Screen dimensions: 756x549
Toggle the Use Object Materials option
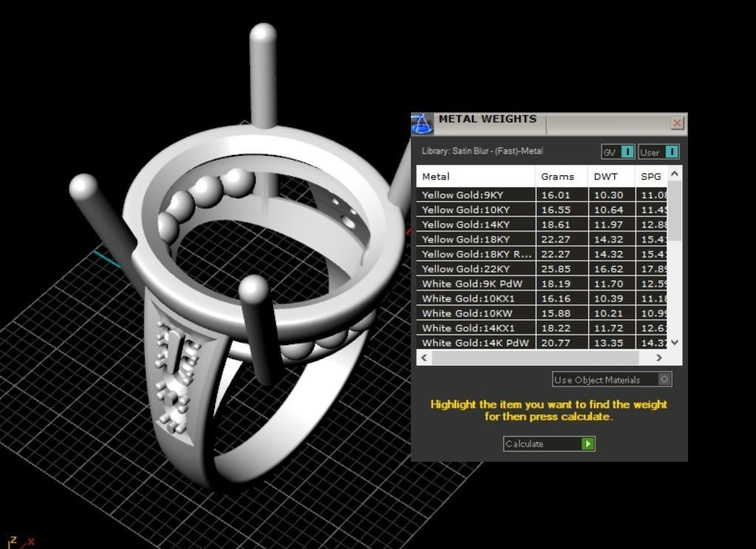pos(612,379)
